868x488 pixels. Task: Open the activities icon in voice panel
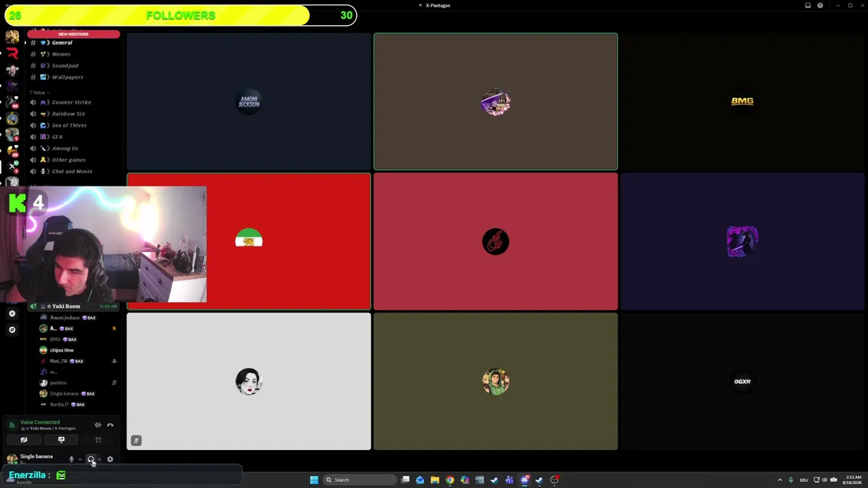click(98, 440)
